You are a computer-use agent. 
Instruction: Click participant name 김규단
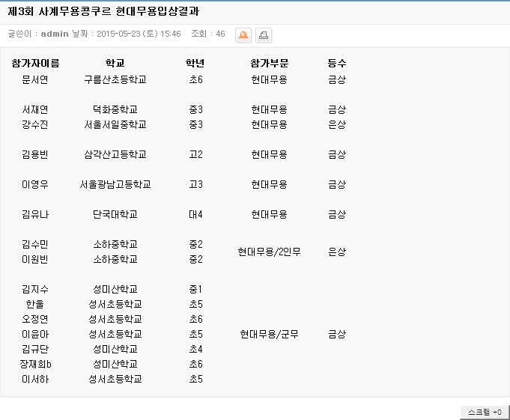(x=35, y=349)
